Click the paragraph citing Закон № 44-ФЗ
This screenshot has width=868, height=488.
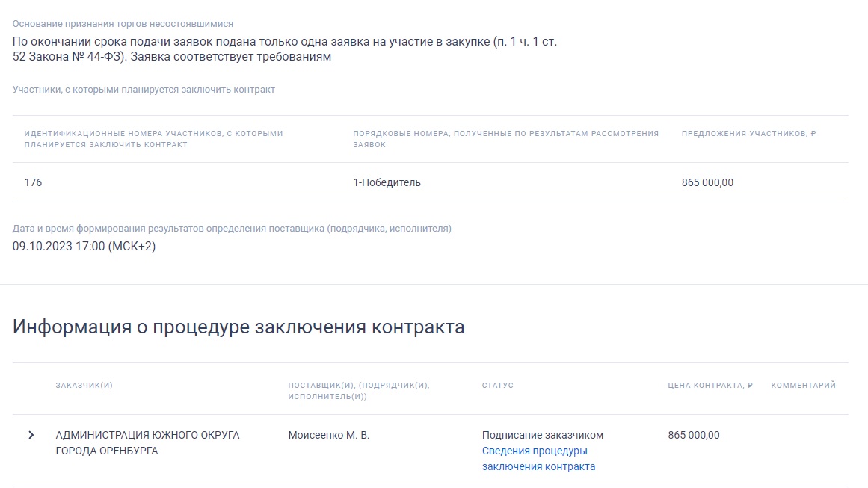tap(284, 49)
